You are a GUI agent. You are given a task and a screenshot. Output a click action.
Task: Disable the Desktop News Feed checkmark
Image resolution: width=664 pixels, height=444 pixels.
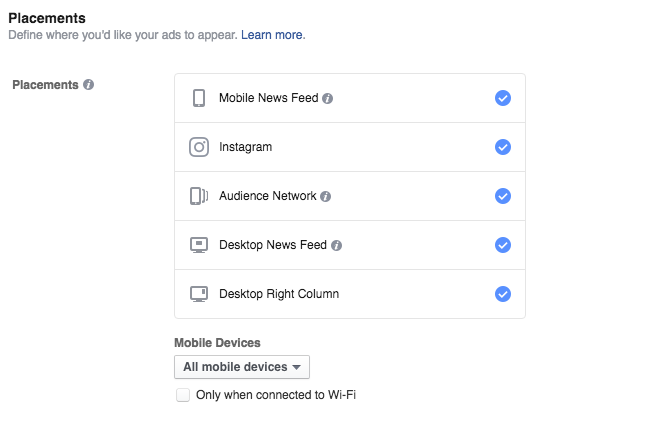click(503, 245)
